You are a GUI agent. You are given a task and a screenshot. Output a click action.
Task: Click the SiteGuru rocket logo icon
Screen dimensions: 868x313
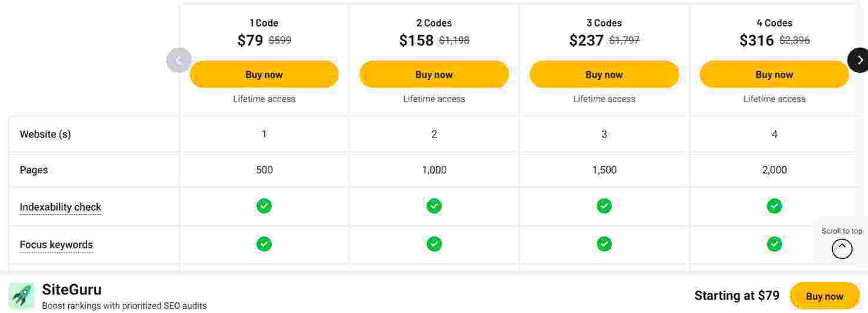21,296
